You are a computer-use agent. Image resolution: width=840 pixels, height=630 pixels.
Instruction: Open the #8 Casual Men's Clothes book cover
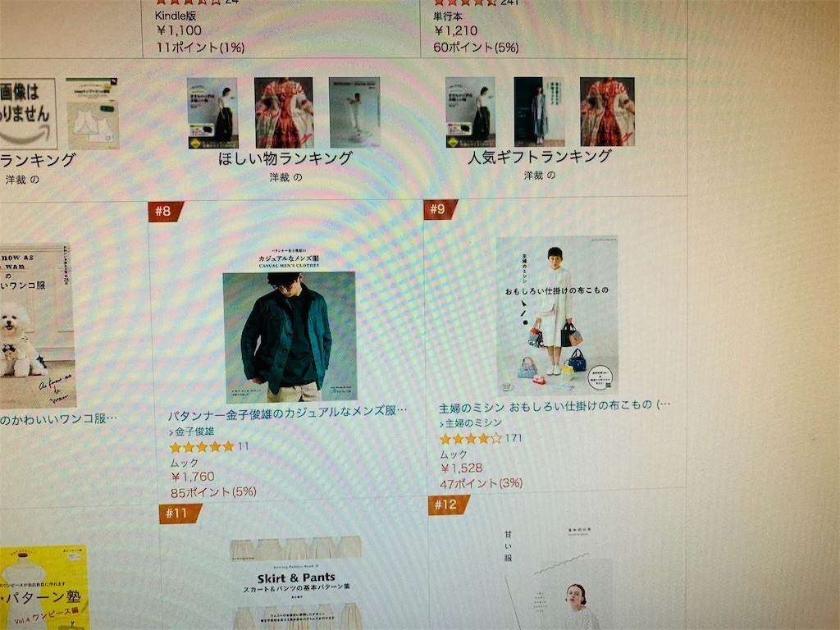(x=290, y=325)
